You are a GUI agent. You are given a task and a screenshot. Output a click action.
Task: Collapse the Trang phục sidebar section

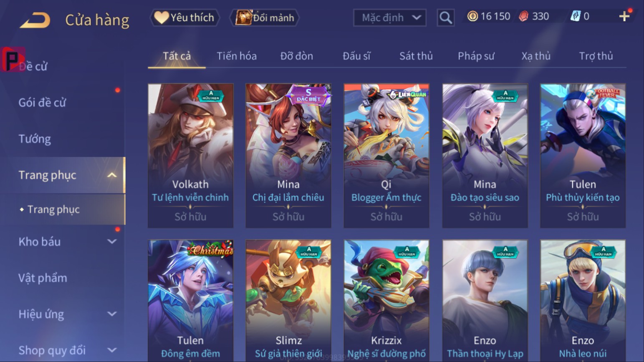[x=112, y=175]
